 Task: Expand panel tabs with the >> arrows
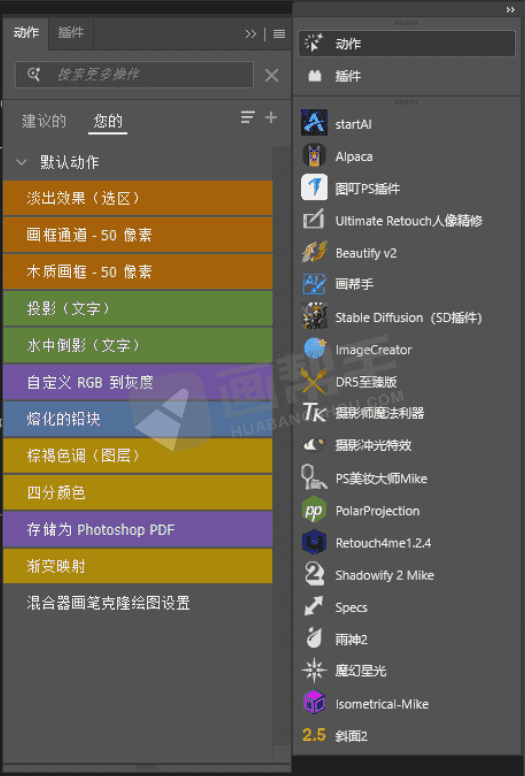pos(251,34)
